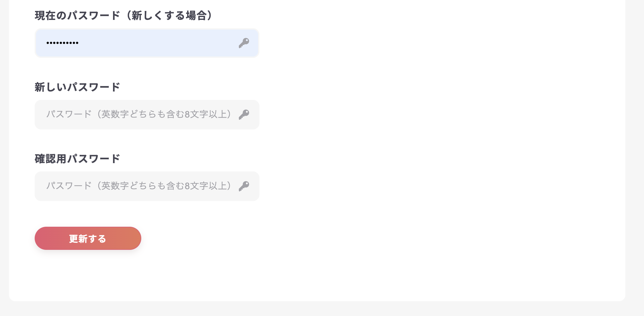This screenshot has height=316, width=644.
Task: Toggle visibility of the confirmation password entry
Action: 244,186
